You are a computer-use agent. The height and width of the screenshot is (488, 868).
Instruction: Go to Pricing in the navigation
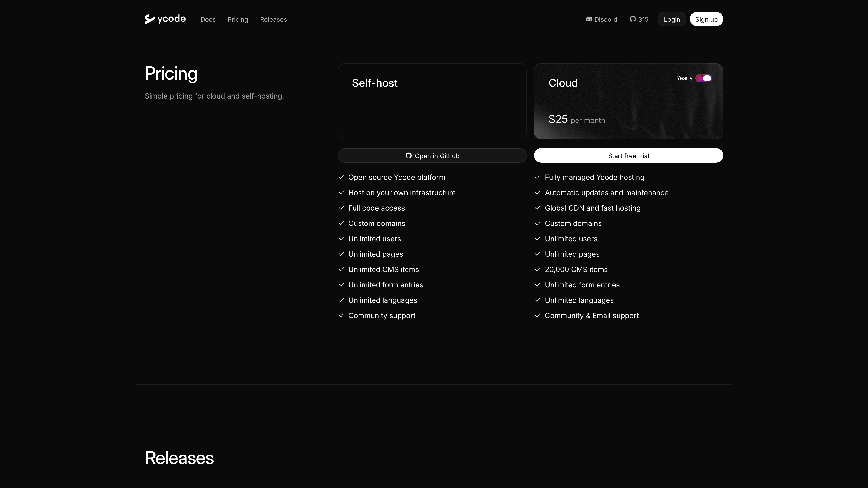coord(238,19)
